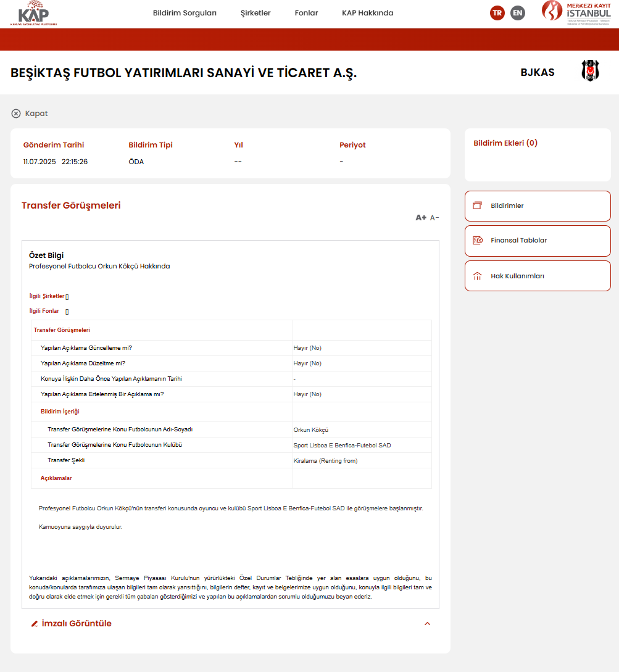
Task: Open the Şirketler menu
Action: pyautogui.click(x=255, y=13)
